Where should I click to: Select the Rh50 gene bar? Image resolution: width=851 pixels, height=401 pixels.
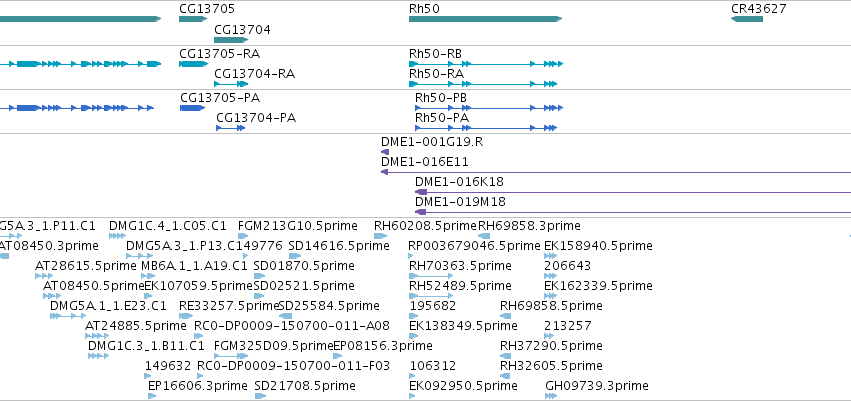coord(485,19)
